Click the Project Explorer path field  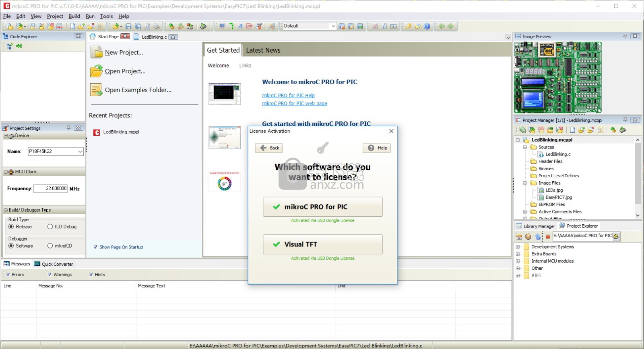(x=582, y=236)
